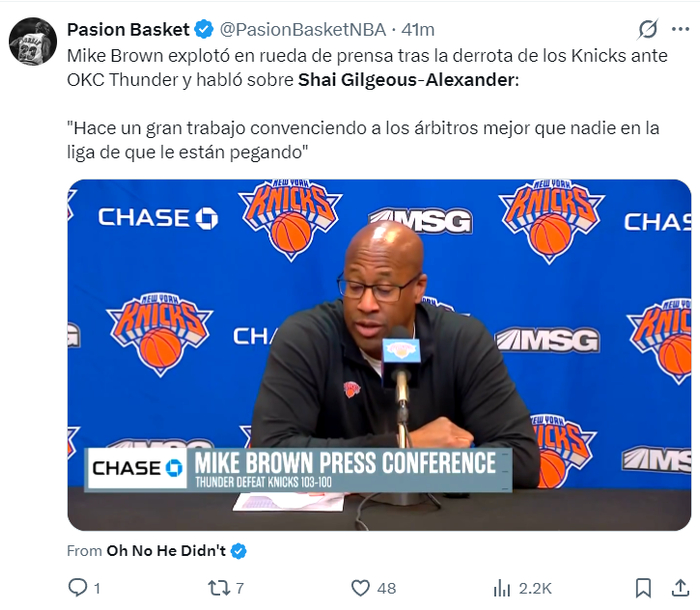Click the tweet text about Shai Gilgeous-Alexander
This screenshot has width=700, height=610.
coord(367,104)
